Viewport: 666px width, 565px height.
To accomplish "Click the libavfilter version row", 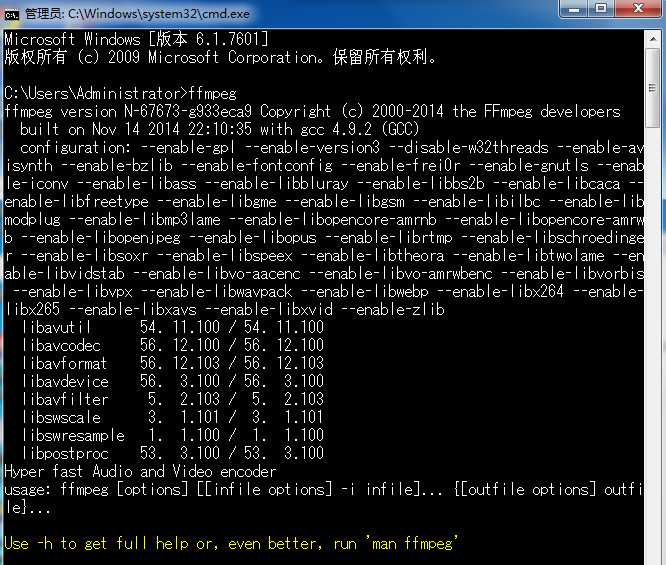I will (x=172, y=399).
